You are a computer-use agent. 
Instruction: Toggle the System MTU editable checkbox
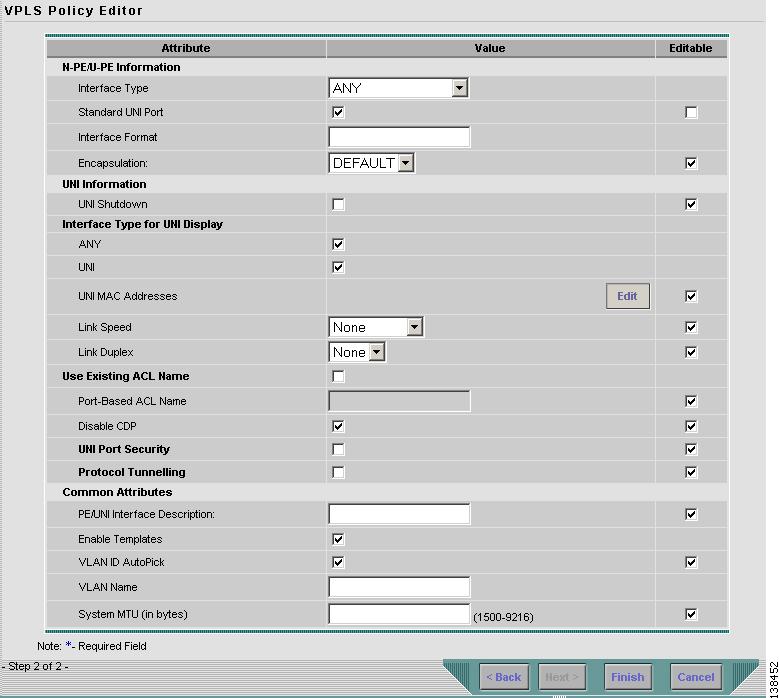pos(691,614)
